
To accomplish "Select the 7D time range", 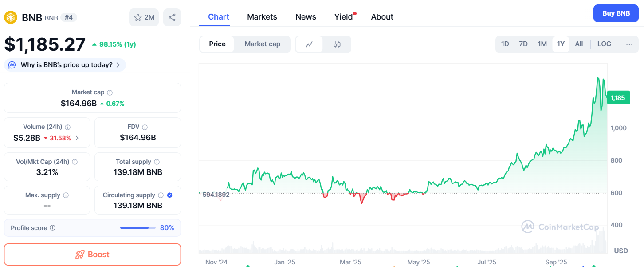I will click(x=523, y=44).
